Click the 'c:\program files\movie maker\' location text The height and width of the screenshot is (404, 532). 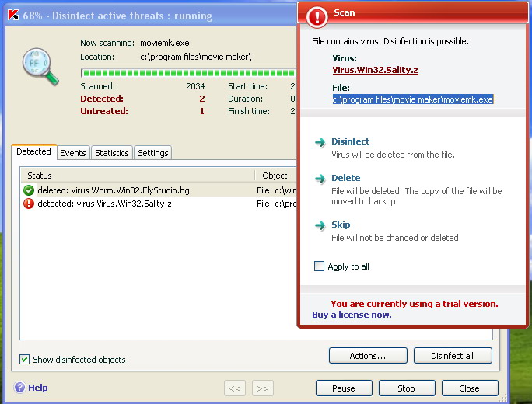point(196,57)
